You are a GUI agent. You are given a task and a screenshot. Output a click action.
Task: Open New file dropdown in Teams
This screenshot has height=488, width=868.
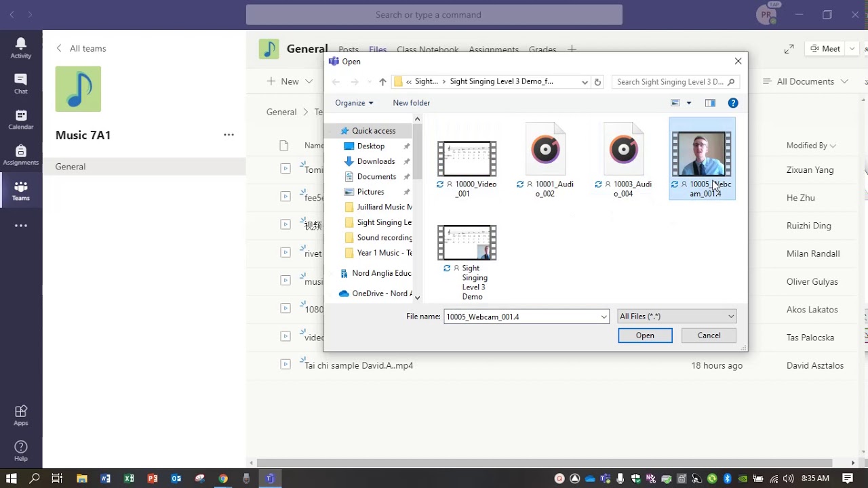pos(290,81)
